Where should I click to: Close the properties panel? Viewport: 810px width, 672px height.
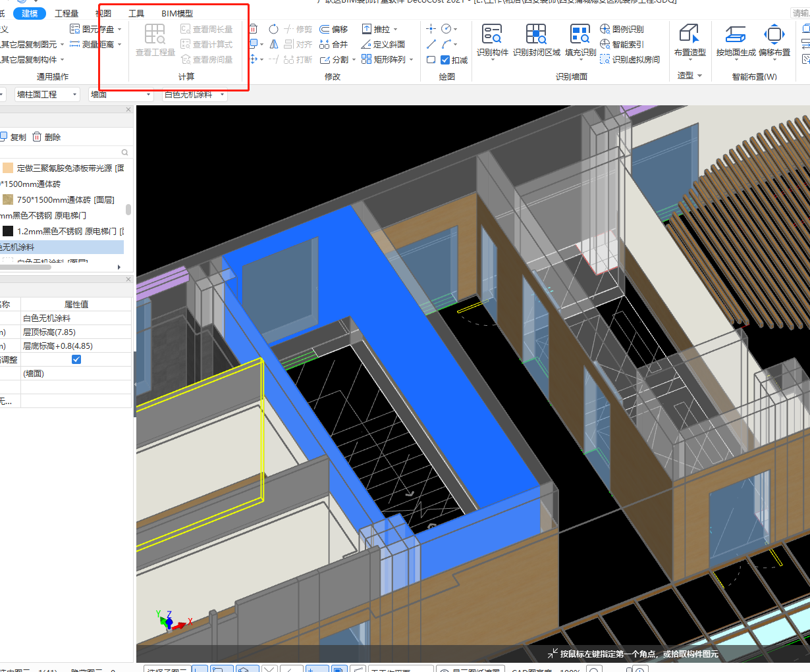[128, 279]
